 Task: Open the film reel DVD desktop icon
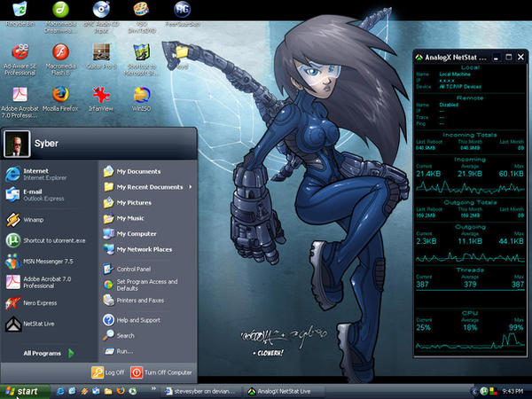[141, 10]
